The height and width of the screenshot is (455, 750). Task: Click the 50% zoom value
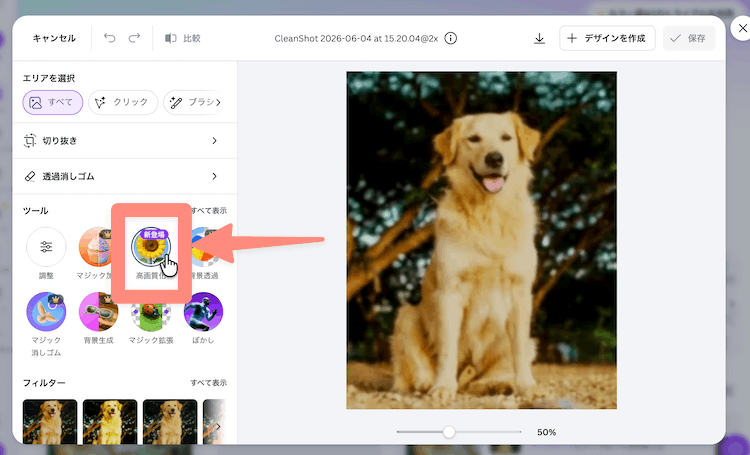[x=546, y=432]
